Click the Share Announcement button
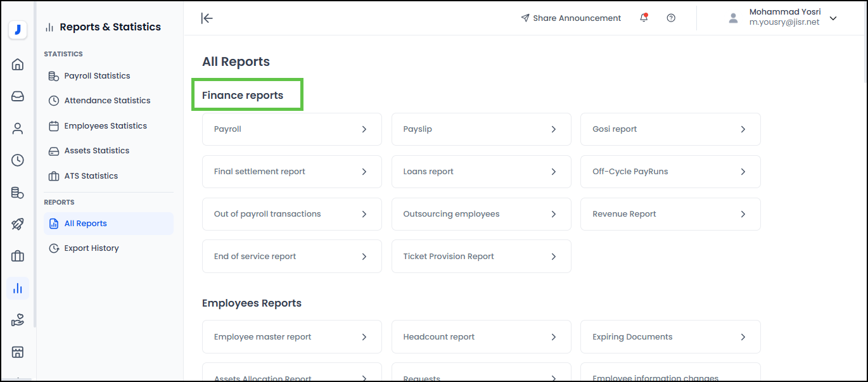Viewport: 868px width, 382px height. (x=571, y=18)
